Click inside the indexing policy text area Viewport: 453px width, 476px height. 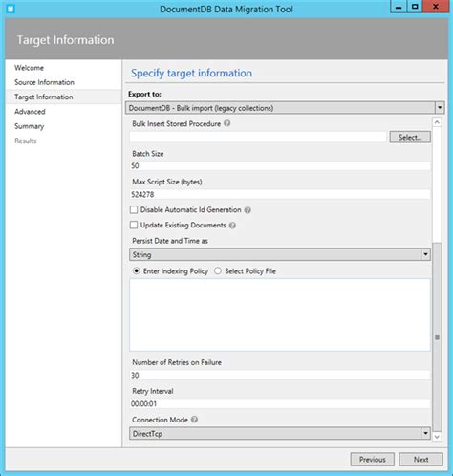(280, 314)
